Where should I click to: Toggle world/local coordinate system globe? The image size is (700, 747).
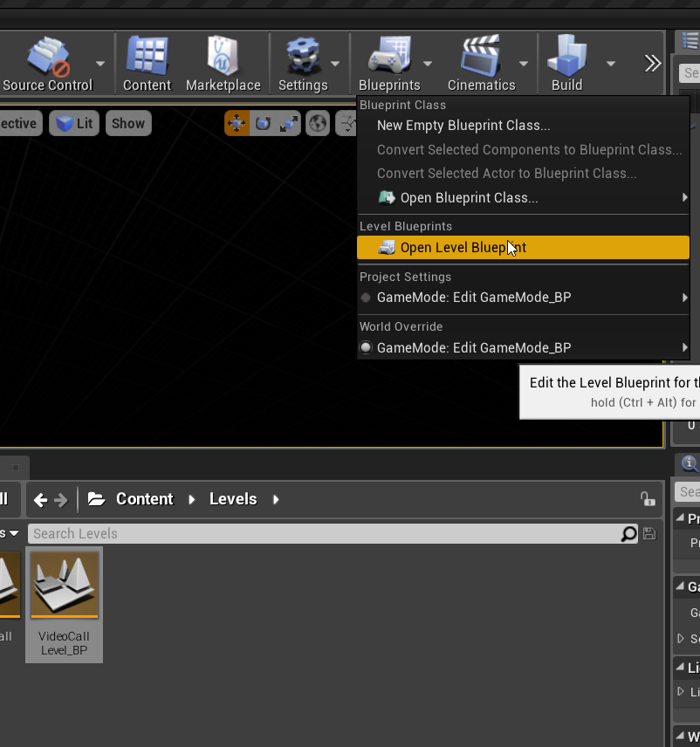(x=318, y=123)
